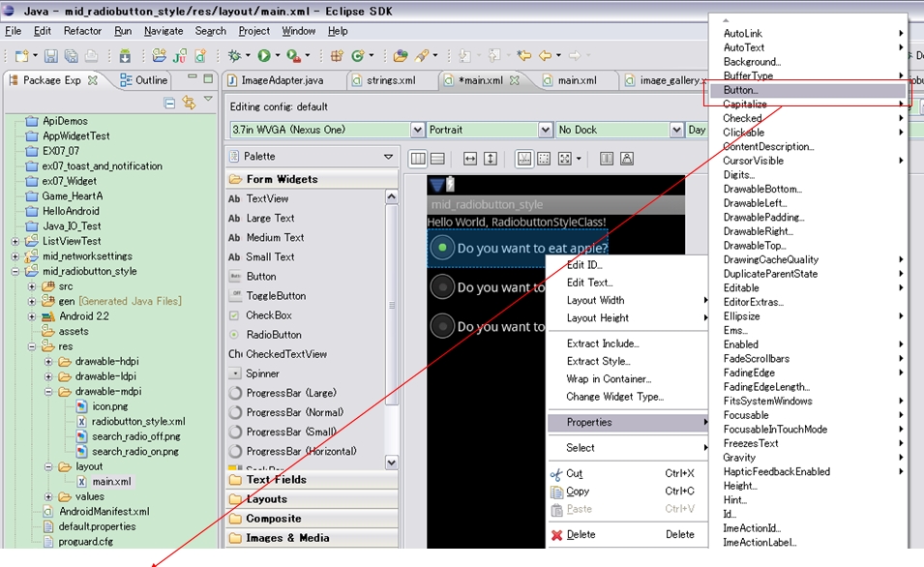
Task: Select the third radio button in the preview
Action: pyautogui.click(x=442, y=326)
